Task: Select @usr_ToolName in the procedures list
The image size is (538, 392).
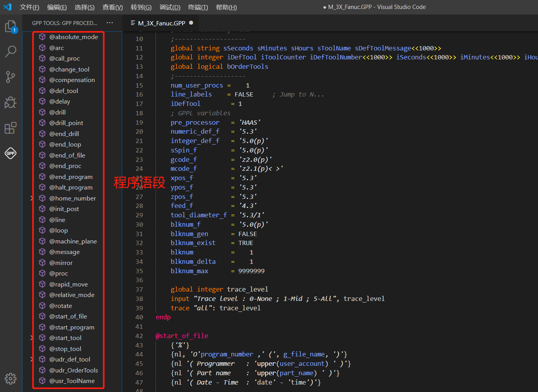Action: [72, 381]
